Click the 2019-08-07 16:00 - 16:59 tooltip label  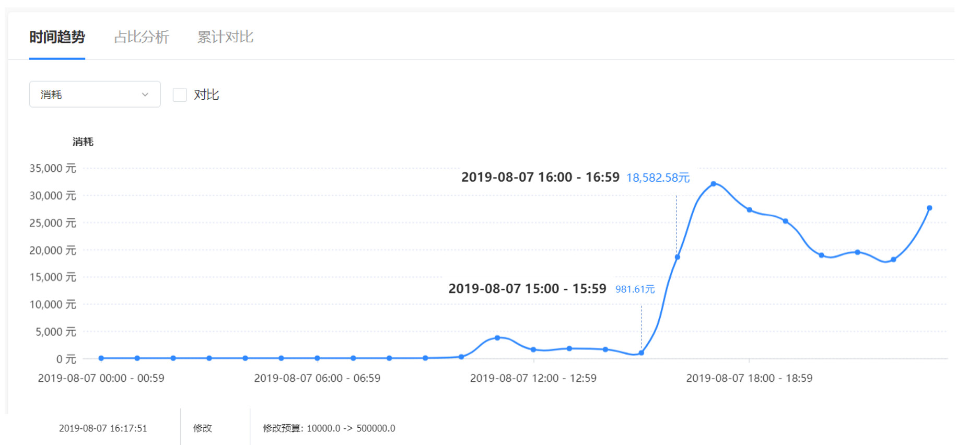pos(540,177)
